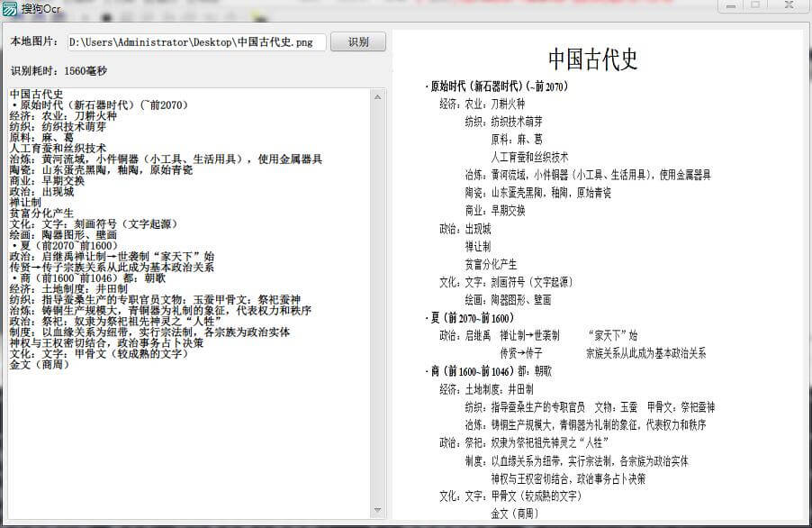This screenshot has width=812, height=528.
Task: Click the 搜狗Ocr app icon in title bar
Action: tap(10, 8)
